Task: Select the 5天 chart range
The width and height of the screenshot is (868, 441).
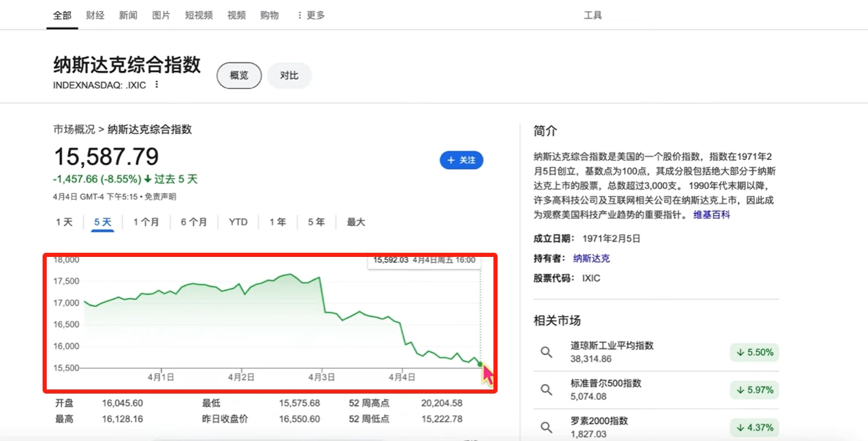Action: tap(102, 222)
